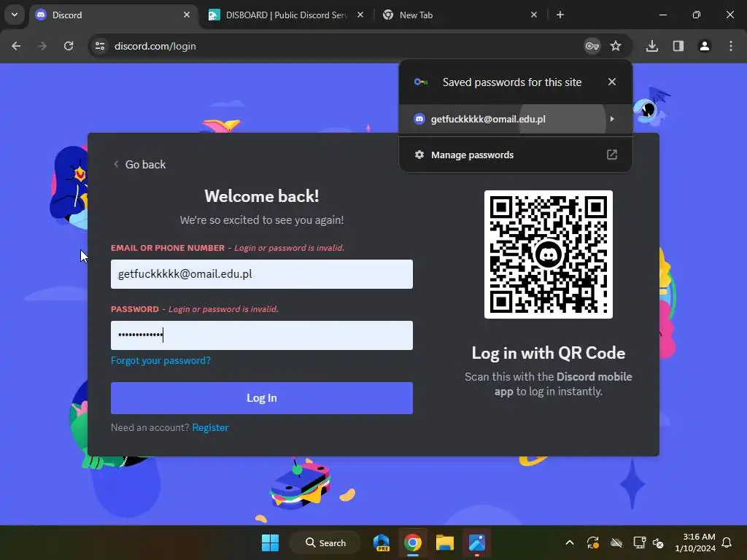
Task: Bookmark this page with the star icon
Action: pos(616,46)
